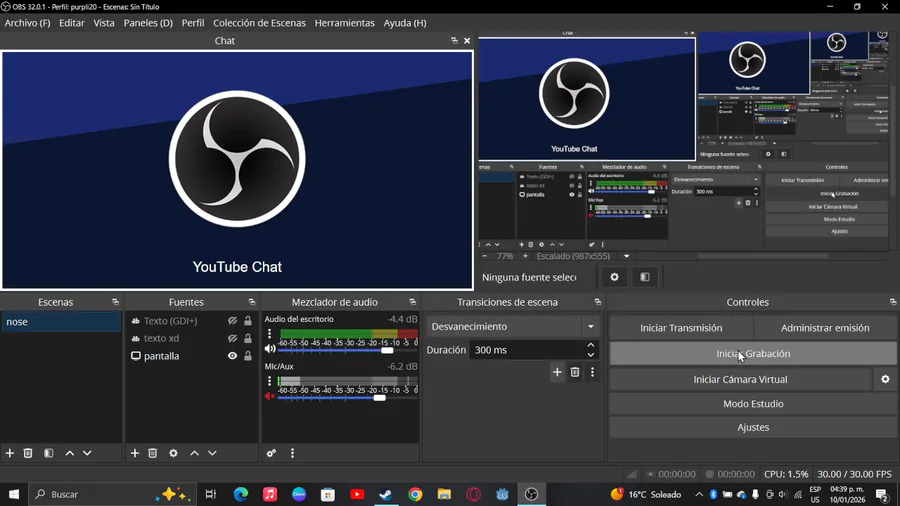
Task: Open the Desvanecimiento transition dropdown
Action: (513, 327)
